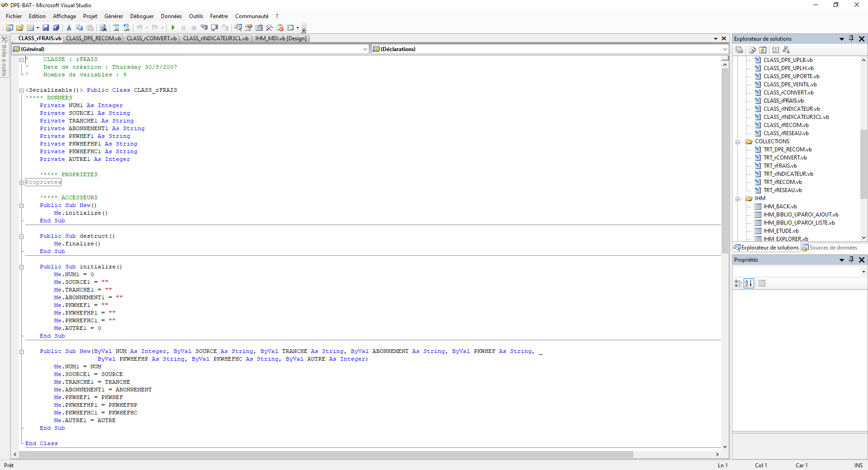868x470 pixels.
Task: Expand the collapsed Proprietes code region
Action: pyautogui.click(x=21, y=183)
